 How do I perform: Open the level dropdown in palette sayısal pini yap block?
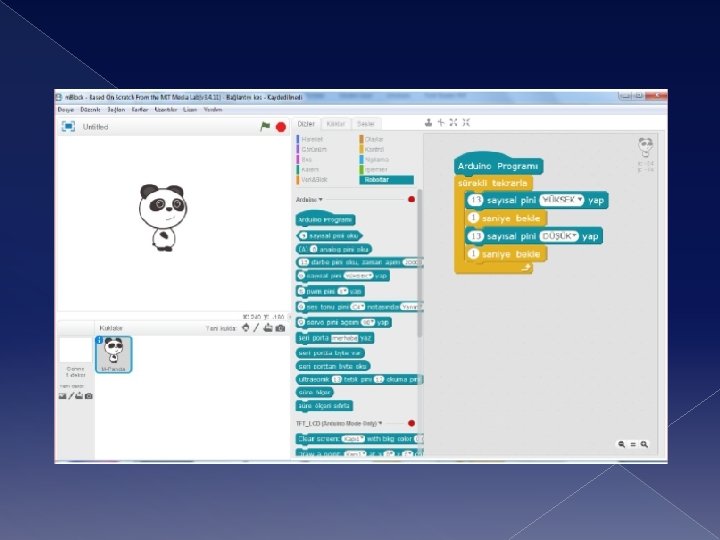359,276
